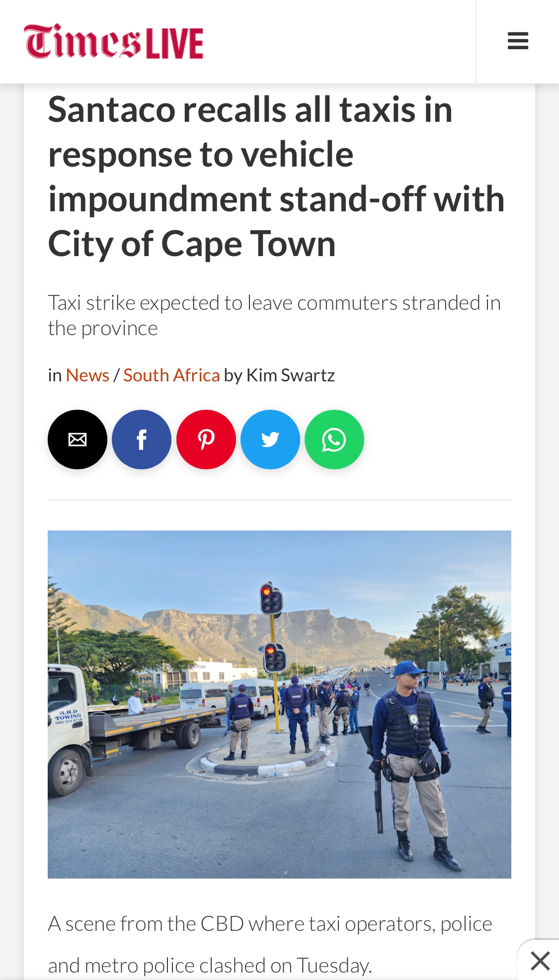Share article on Facebook
This screenshot has width=559, height=980.
[x=142, y=440]
